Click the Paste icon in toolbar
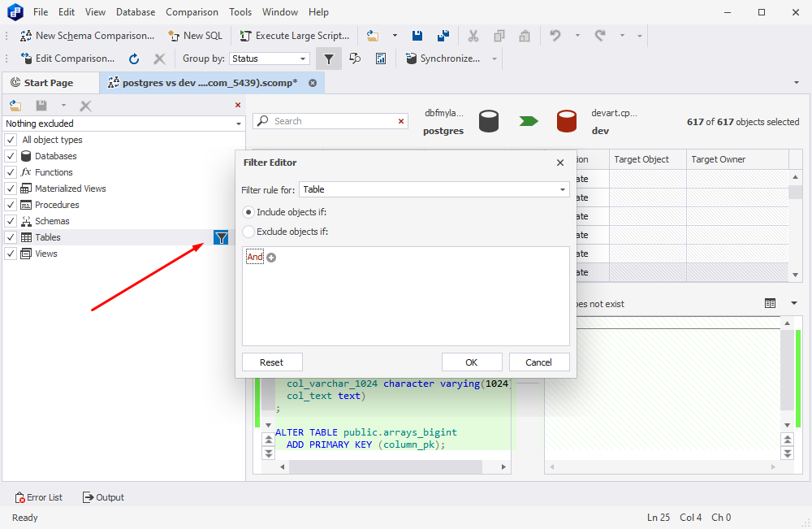This screenshot has height=529, width=812. coord(525,36)
